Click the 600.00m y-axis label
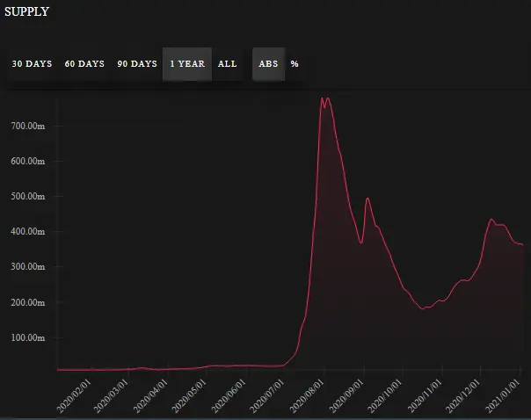This screenshot has width=531, height=420. [28, 161]
